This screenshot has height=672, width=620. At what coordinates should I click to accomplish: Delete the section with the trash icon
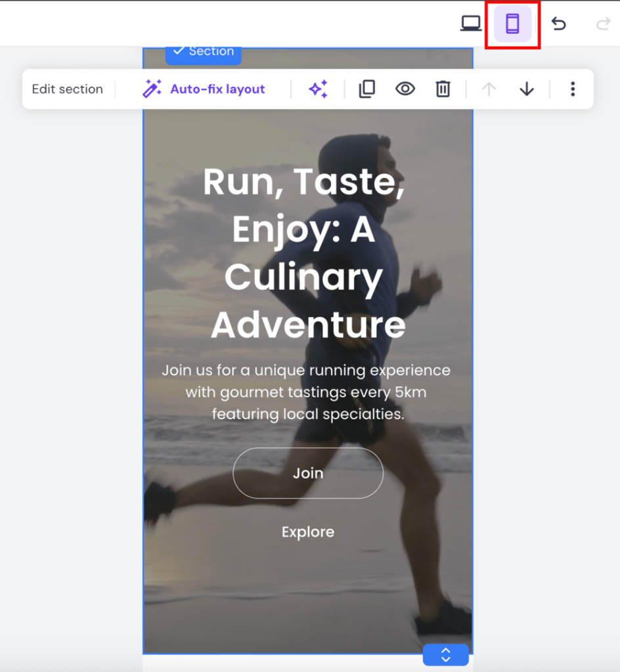click(x=443, y=89)
